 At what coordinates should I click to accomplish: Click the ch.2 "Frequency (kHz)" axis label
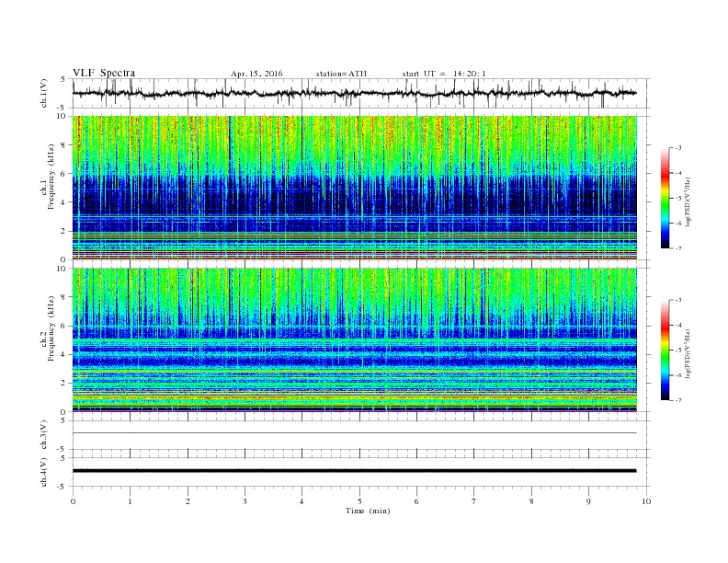pyautogui.click(x=51, y=327)
